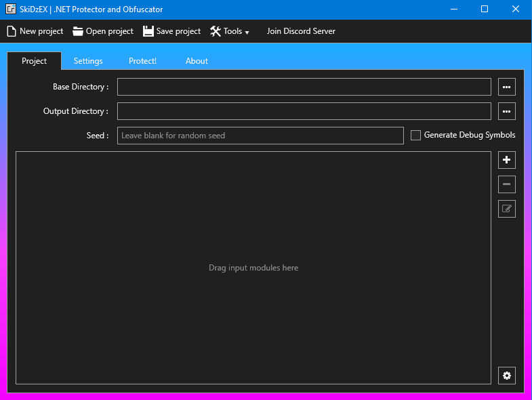Image resolution: width=532 pixels, height=400 pixels.
Task: Browse for Base Directory with ellipsis button
Action: pos(506,87)
